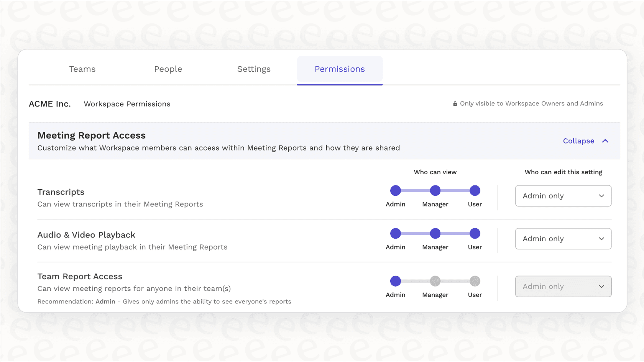Collapse the Meeting Report Access section
The image size is (644, 362).
[578, 141]
